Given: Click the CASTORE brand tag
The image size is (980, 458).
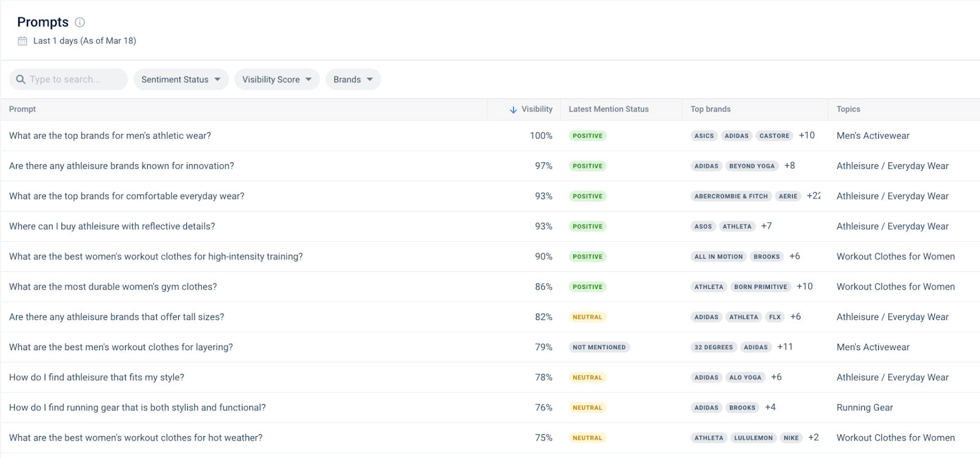Looking at the screenshot, I should click(774, 136).
